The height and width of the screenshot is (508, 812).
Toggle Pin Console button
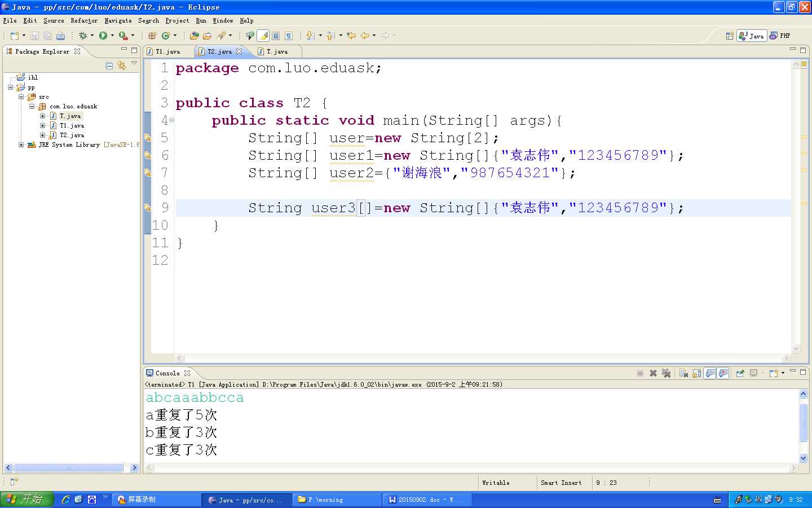[740, 373]
